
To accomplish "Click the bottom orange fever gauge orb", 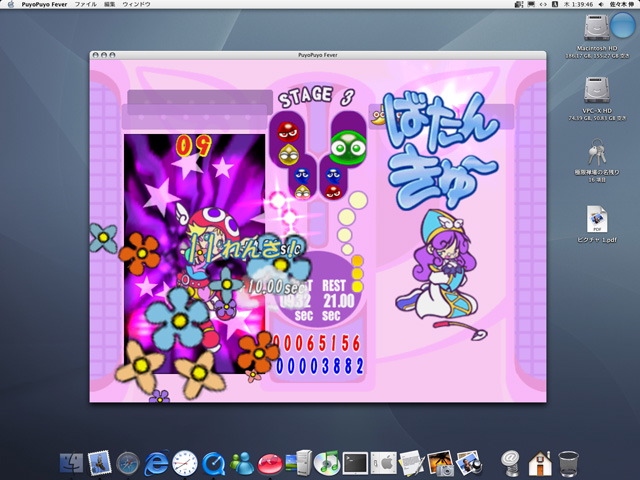I will 357,287.
